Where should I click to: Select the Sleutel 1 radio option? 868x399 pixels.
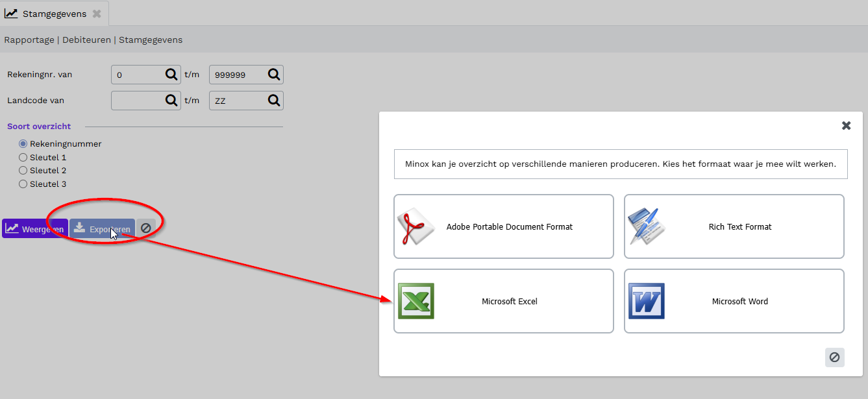click(23, 157)
